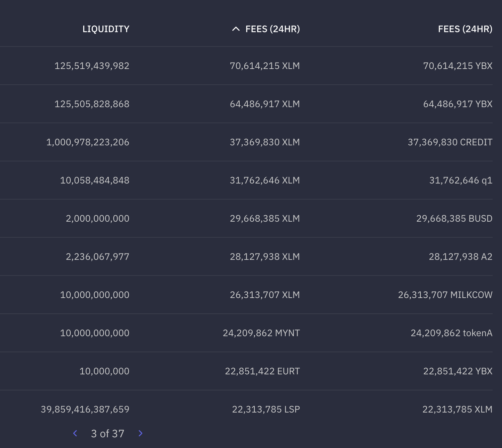
Task: Select the 3 of 37 page indicator
Action: 107,434
